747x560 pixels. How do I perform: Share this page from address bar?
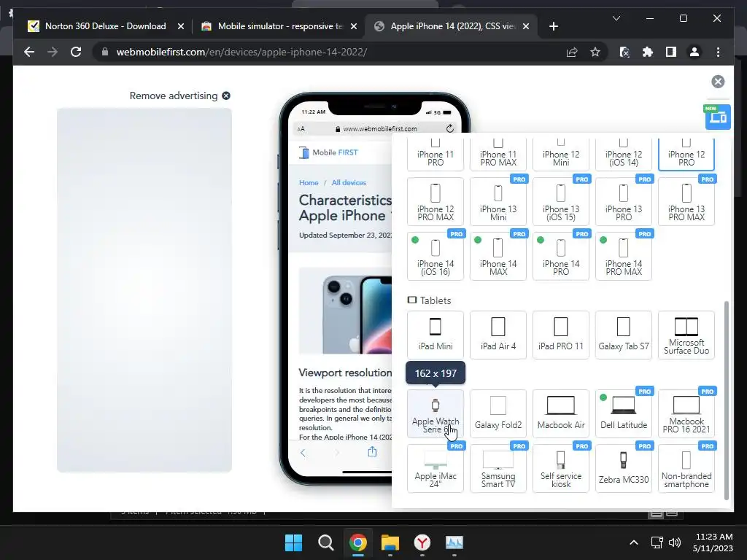572,52
